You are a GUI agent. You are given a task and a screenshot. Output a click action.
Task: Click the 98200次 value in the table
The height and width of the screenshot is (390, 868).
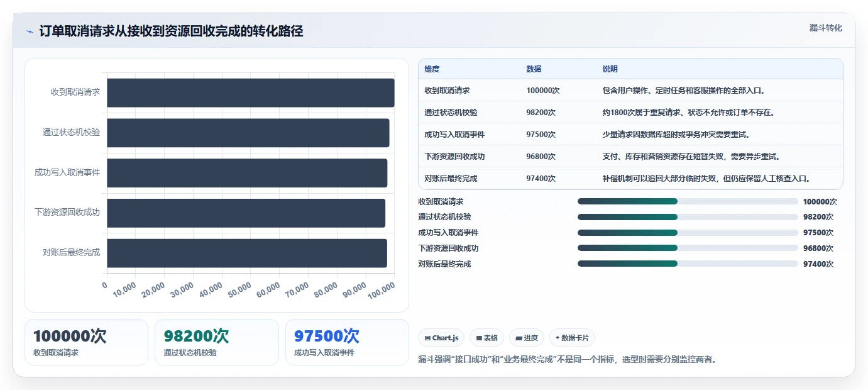pos(541,113)
